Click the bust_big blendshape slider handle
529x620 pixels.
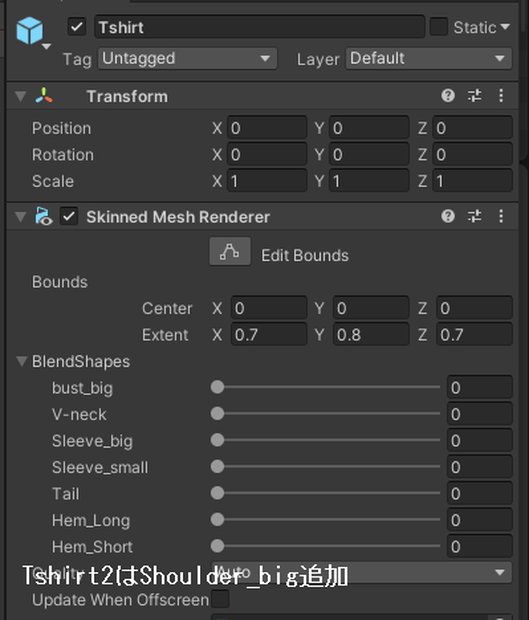[x=217, y=387]
